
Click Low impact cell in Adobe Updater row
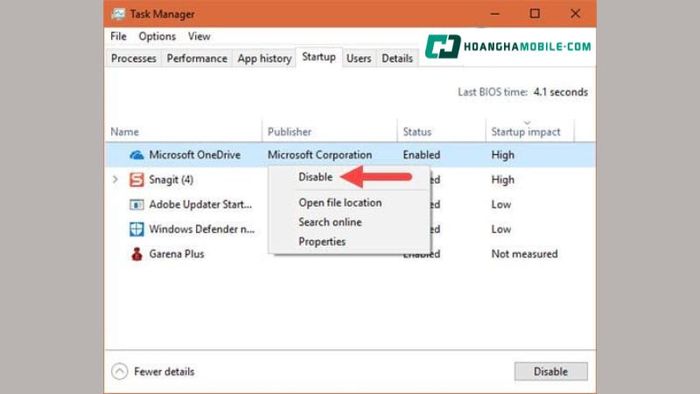501,204
